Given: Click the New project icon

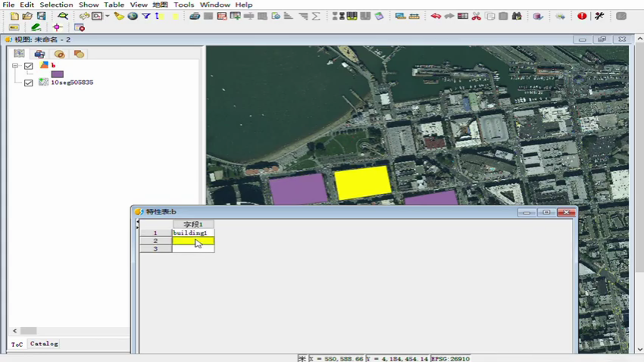Looking at the screenshot, I should [14, 16].
